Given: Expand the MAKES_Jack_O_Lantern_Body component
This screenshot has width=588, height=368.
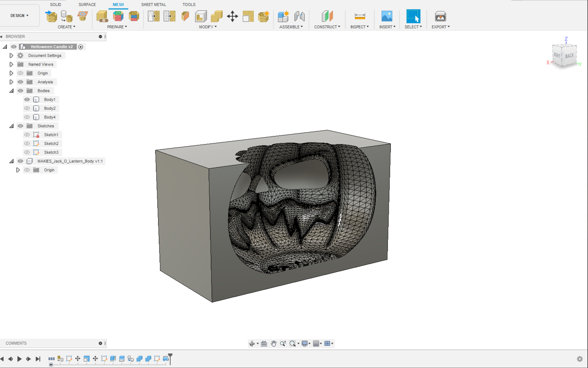Looking at the screenshot, I should (11, 161).
